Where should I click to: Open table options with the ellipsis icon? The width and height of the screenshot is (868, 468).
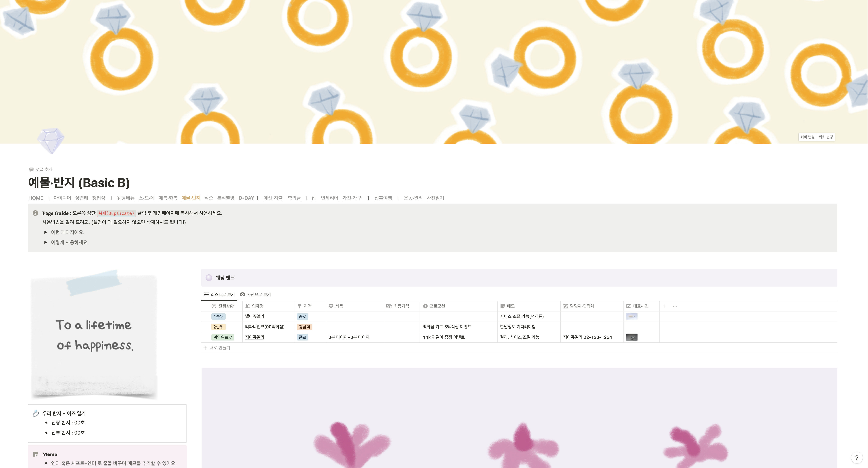675,306
